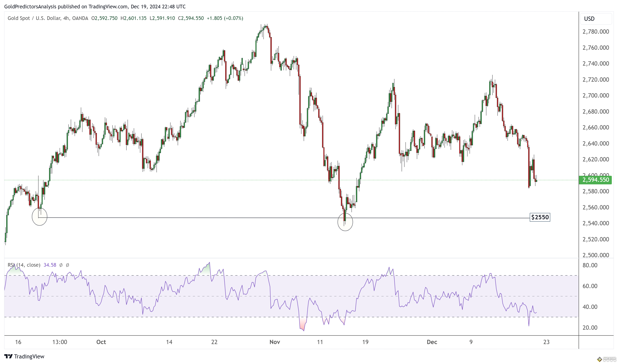Click the RSI (14, close) indicator label
This screenshot has width=618, height=364.
coord(24,265)
